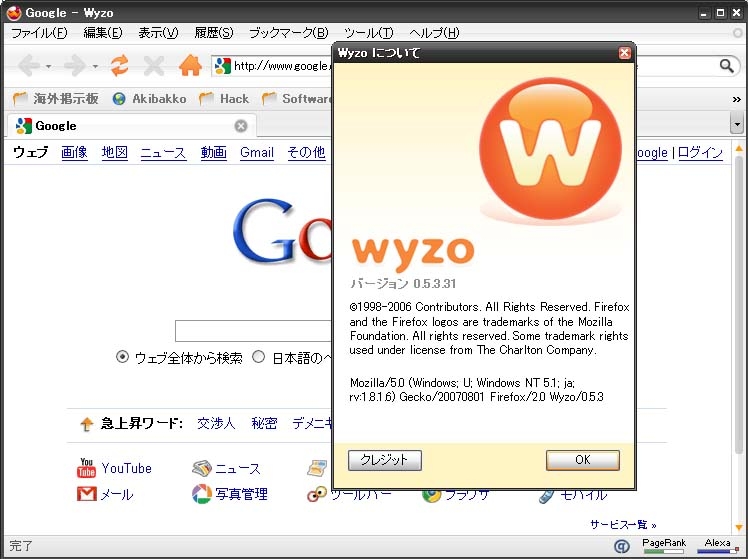Click the Alexa rank indicator

717,546
